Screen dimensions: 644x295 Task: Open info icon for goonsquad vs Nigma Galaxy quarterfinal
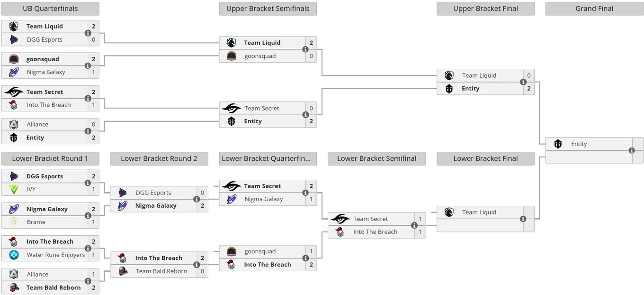(88, 66)
